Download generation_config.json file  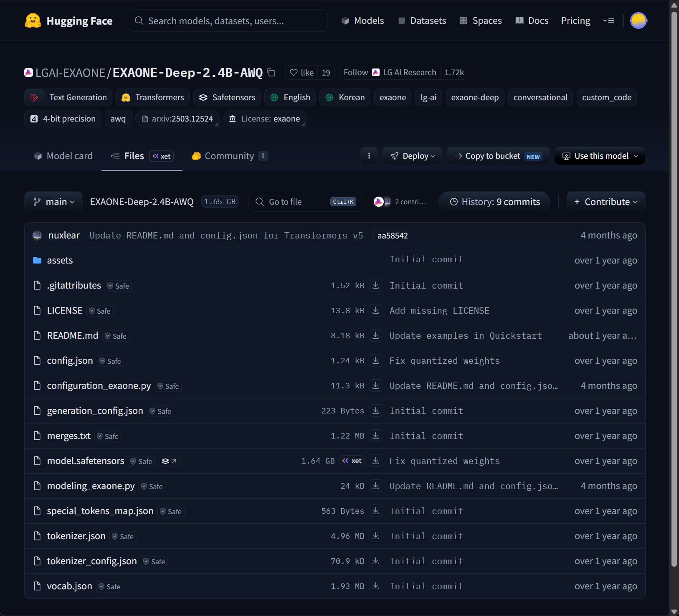click(x=376, y=411)
